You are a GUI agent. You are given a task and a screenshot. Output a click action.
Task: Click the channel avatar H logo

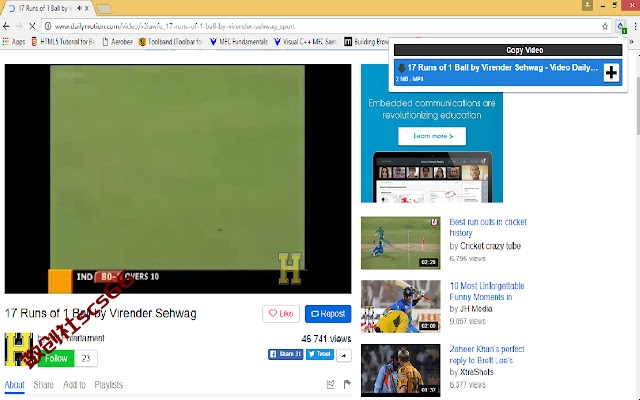click(x=19, y=349)
